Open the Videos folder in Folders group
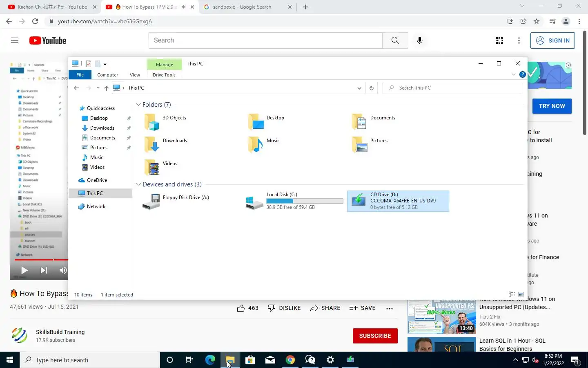Viewport: 588px width, 368px height. [x=152, y=168]
